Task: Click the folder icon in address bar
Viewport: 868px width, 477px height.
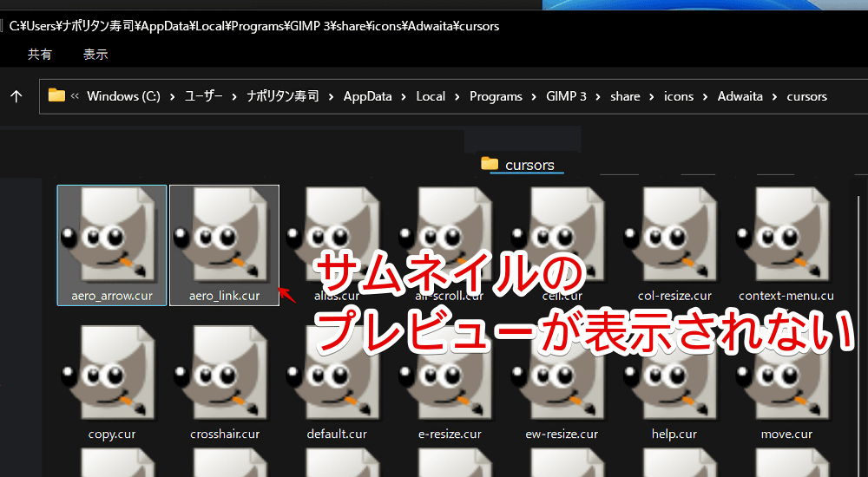Action: [56, 95]
